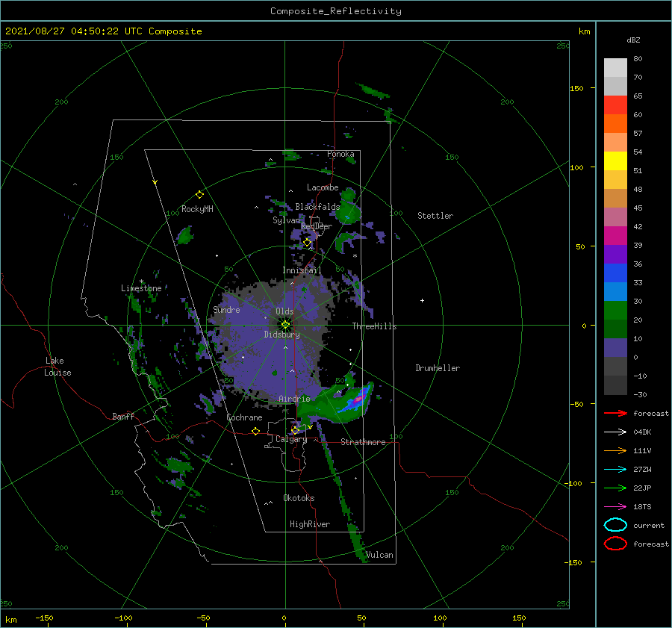
Task: Click the Limestone label
Action: click(141, 288)
